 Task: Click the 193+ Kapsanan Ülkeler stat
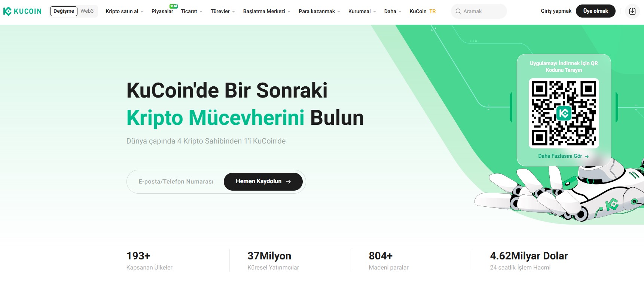(x=149, y=261)
